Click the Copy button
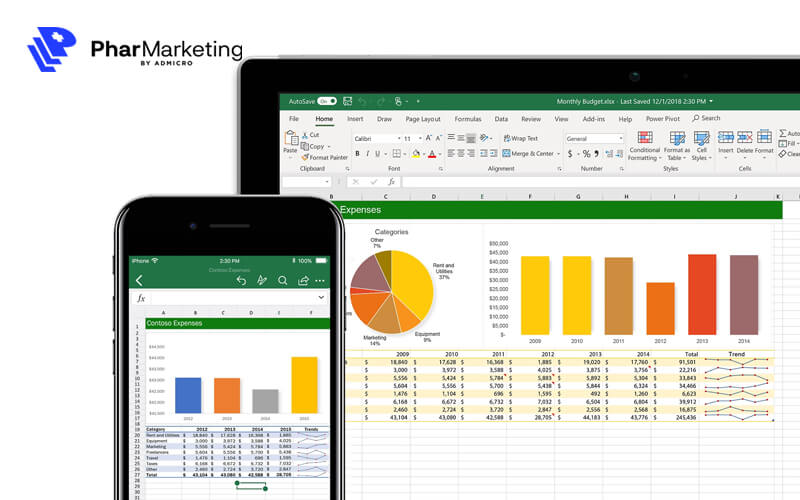Image resolution: width=800 pixels, height=500 pixels. pyautogui.click(x=312, y=146)
